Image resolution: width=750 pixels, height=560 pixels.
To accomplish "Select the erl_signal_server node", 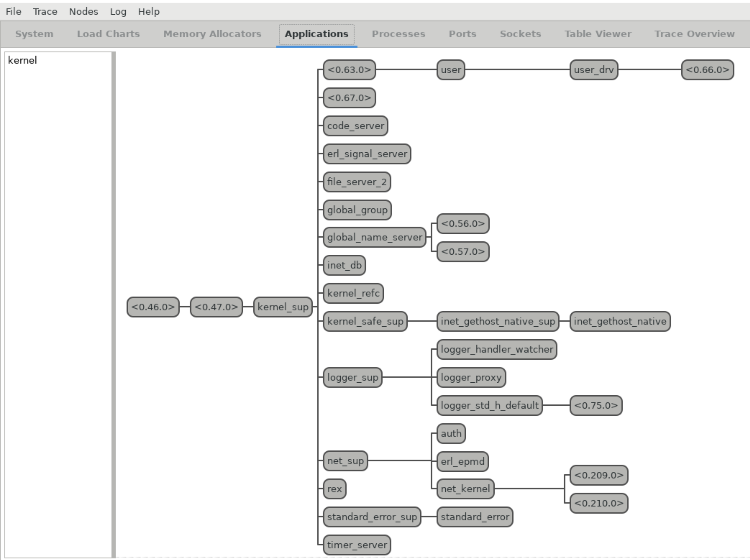I will [367, 154].
